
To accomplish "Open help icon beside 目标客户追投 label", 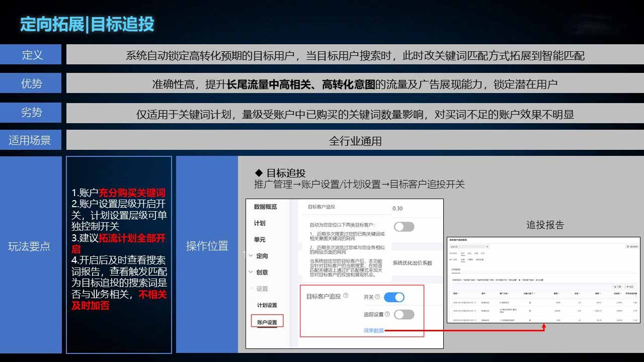I will [x=346, y=297].
